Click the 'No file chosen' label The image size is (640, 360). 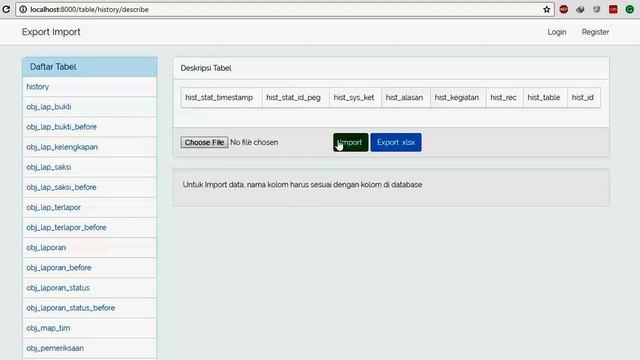coord(254,142)
